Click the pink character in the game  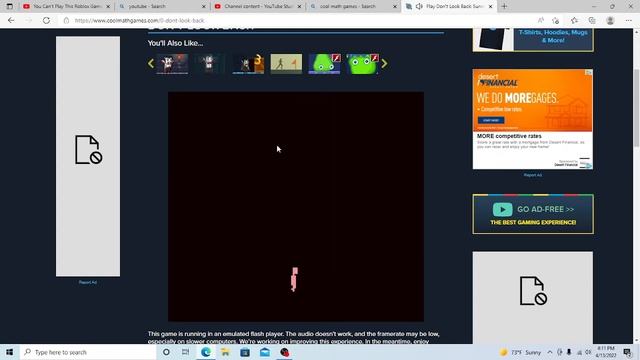pyautogui.click(x=294, y=279)
